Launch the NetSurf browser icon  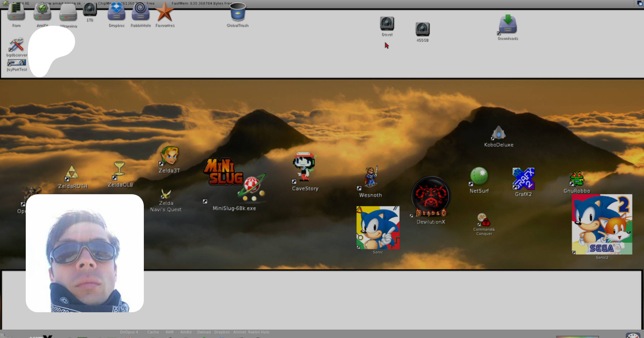(x=479, y=176)
